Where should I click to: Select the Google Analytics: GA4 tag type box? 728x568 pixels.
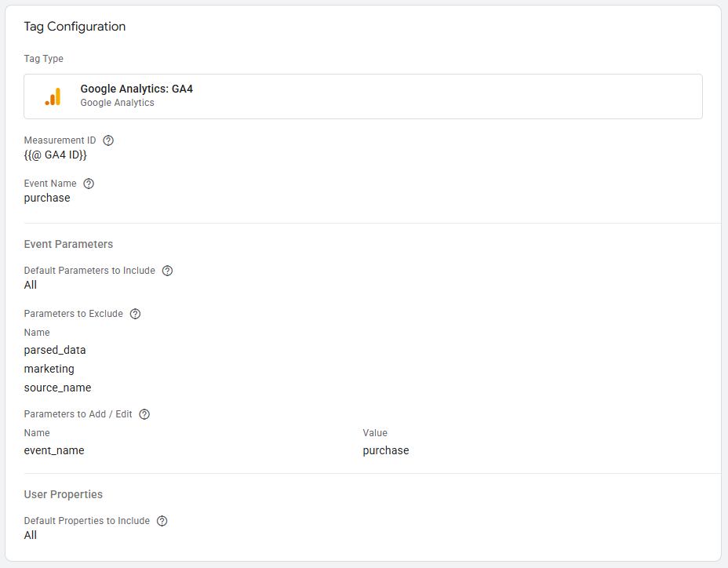click(362, 96)
